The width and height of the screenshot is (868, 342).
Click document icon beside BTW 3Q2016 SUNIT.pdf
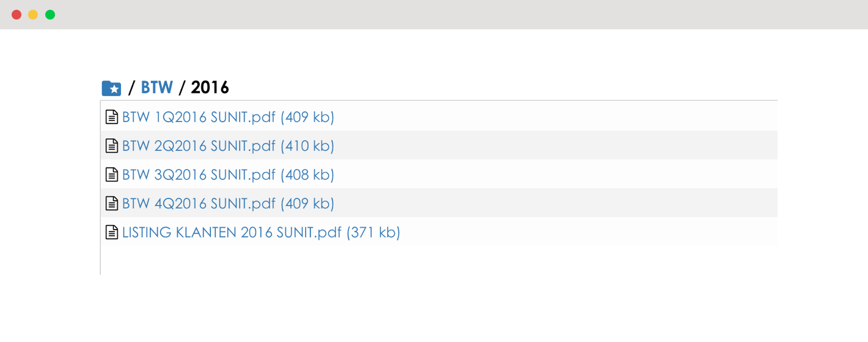pyautogui.click(x=112, y=175)
